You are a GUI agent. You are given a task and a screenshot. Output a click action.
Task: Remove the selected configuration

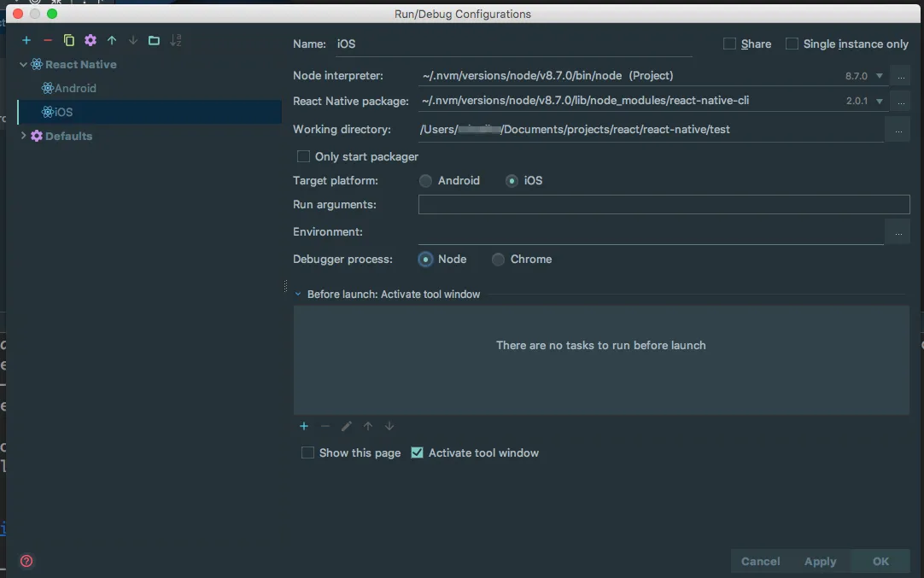pyautogui.click(x=48, y=40)
